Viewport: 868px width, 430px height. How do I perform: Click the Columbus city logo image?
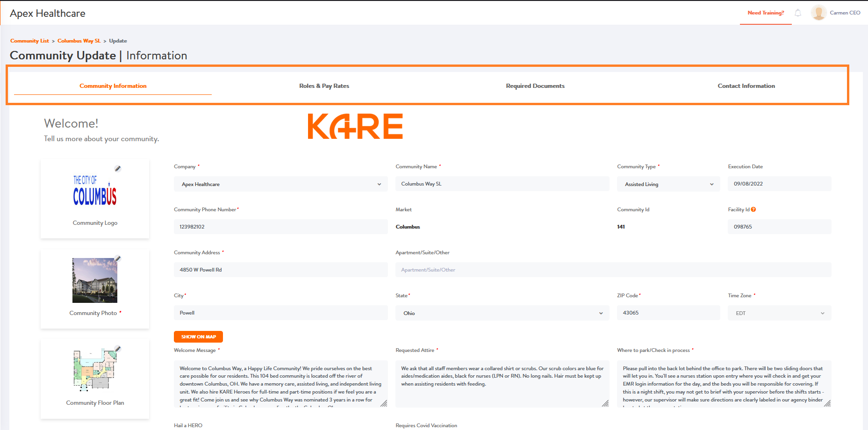(x=95, y=190)
